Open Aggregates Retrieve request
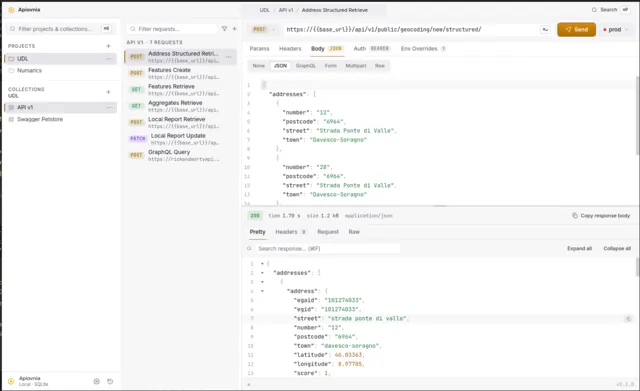The height and width of the screenshot is (391, 640). [180, 106]
